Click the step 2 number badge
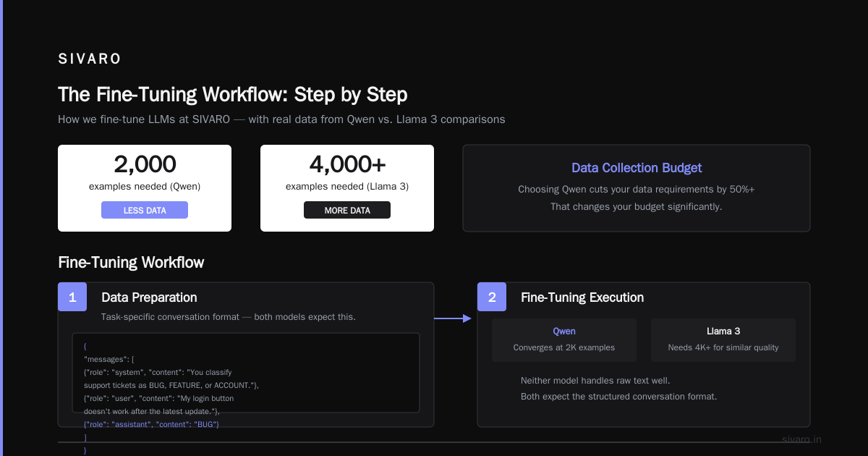The width and height of the screenshot is (868, 456). click(492, 297)
